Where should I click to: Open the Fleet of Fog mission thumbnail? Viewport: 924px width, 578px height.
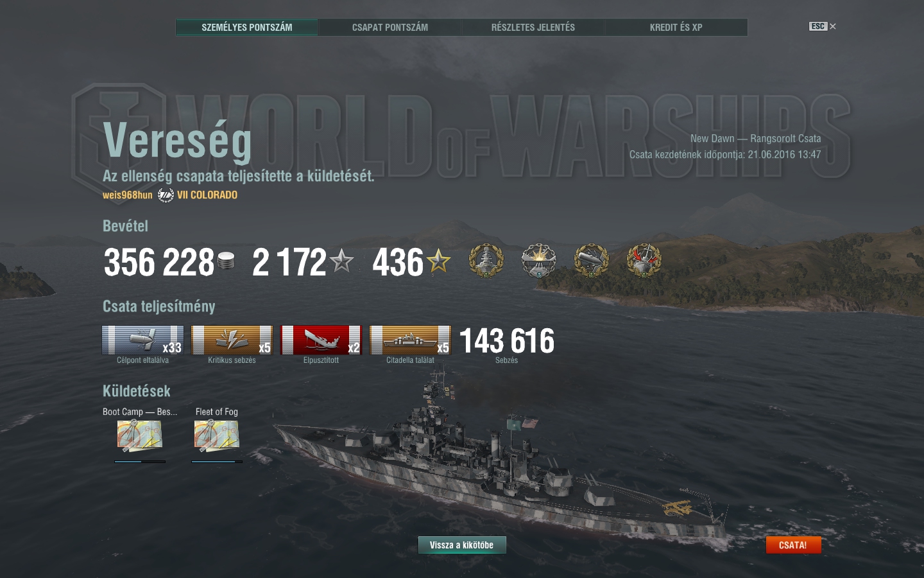217,437
